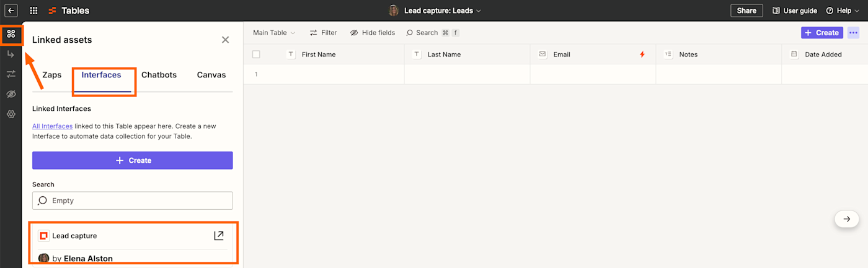Switch to the Canvas tab

point(211,75)
